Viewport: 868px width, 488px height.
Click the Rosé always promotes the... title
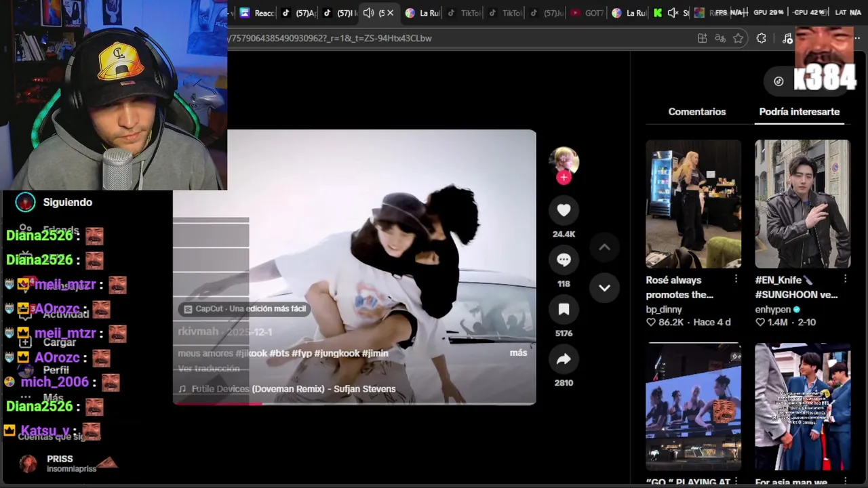679,287
